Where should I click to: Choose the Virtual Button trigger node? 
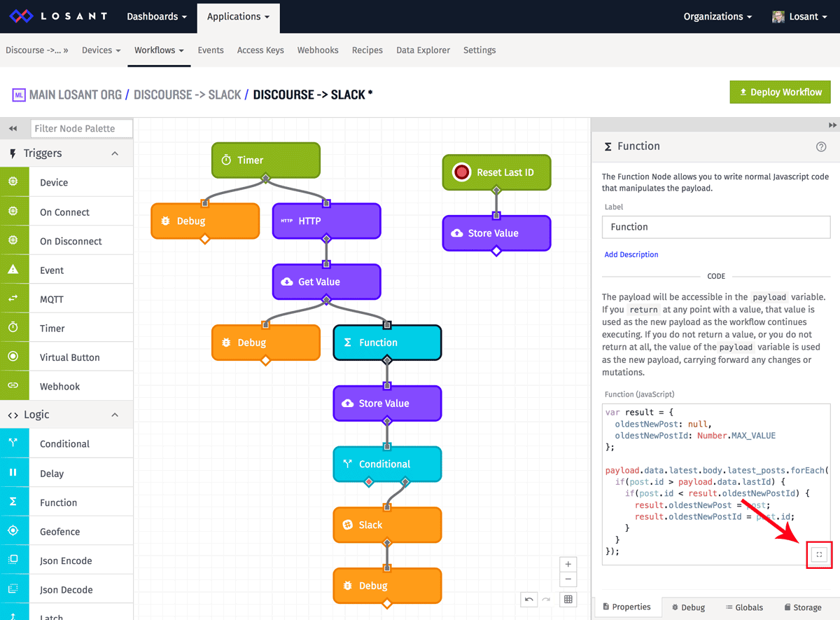pyautogui.click(x=66, y=357)
